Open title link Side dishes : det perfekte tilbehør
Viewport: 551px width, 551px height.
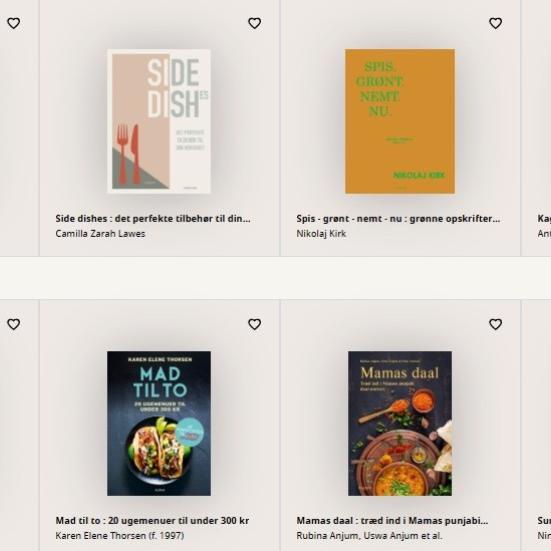[x=153, y=219]
